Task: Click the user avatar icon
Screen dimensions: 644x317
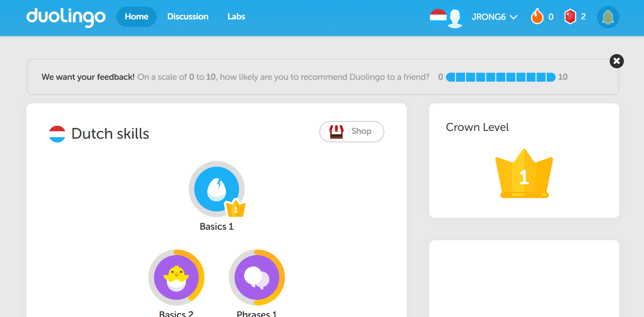Action: point(455,18)
